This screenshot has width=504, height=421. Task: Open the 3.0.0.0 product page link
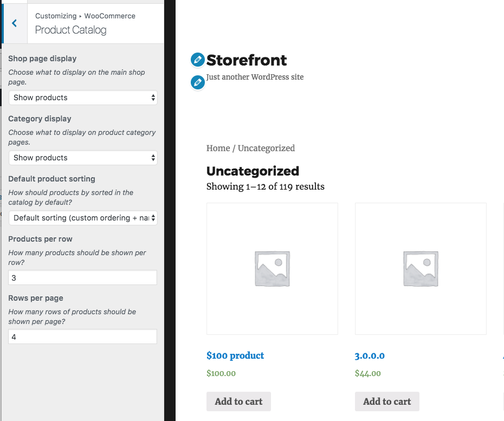coord(370,355)
